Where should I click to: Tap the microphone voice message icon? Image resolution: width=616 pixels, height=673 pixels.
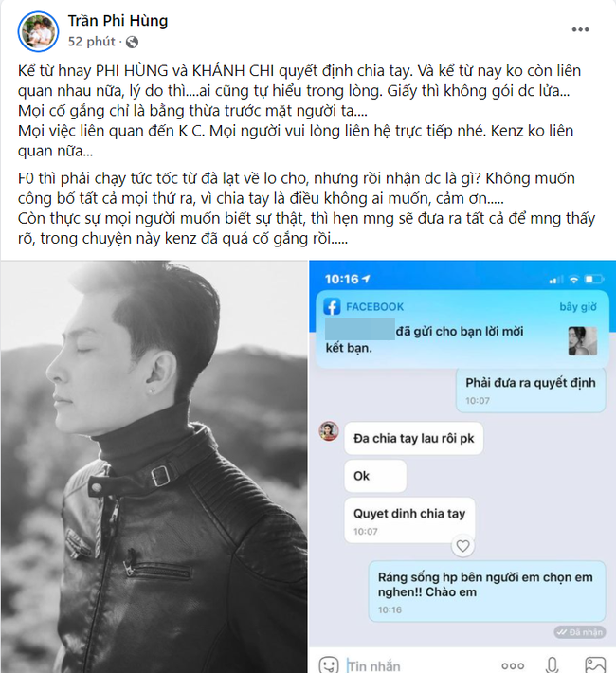click(x=553, y=664)
